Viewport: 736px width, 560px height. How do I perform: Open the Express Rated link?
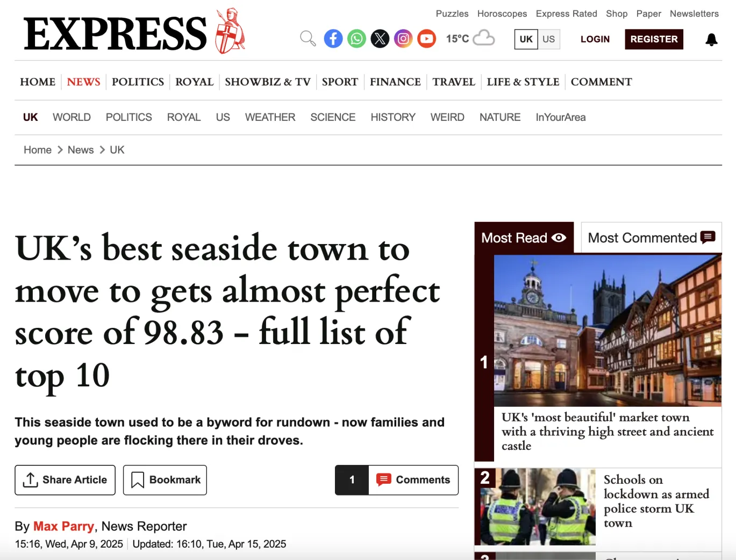tap(566, 13)
